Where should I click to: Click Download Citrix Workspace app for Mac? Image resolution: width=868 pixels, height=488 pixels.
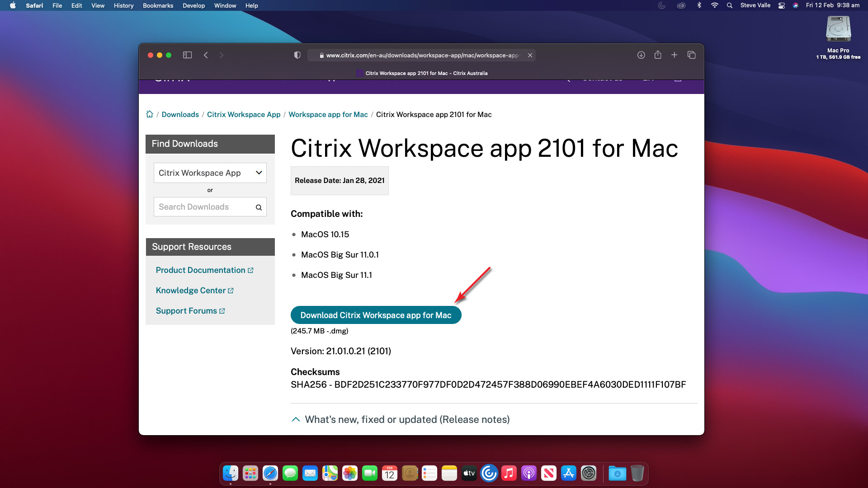376,315
